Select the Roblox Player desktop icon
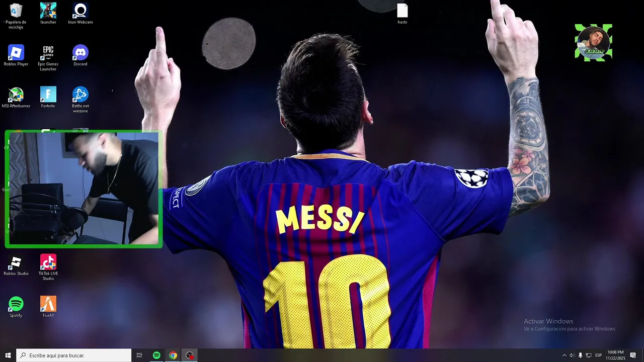 pyautogui.click(x=16, y=55)
